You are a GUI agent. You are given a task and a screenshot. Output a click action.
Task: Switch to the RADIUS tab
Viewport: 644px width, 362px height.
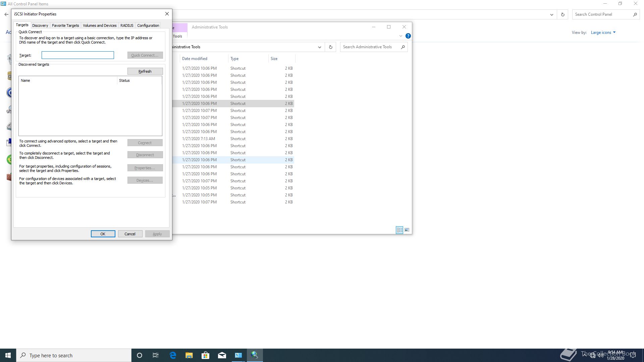pyautogui.click(x=127, y=25)
